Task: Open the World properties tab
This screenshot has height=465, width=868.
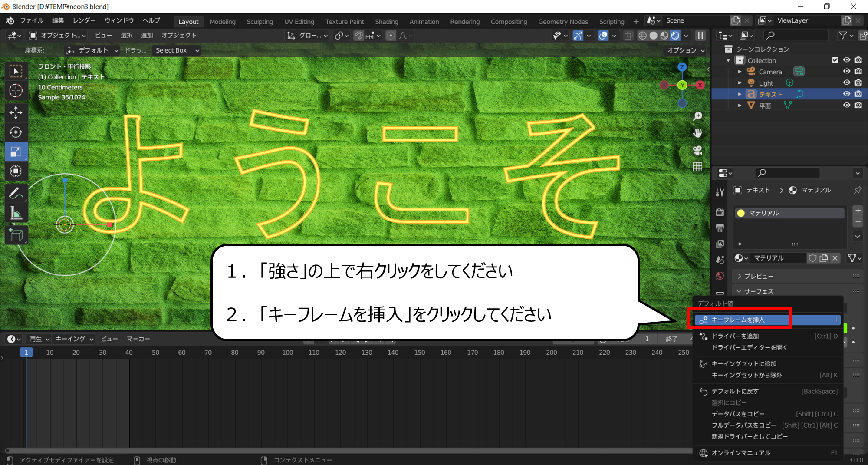Action: [x=720, y=276]
